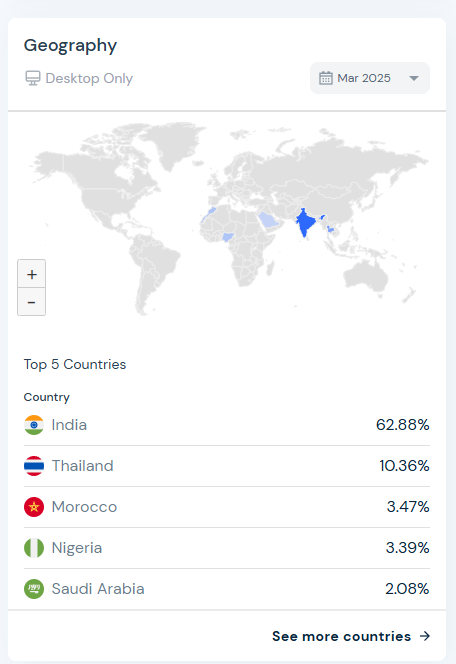Click the arrow next to See more countries
This screenshot has width=456, height=664.
tap(425, 636)
